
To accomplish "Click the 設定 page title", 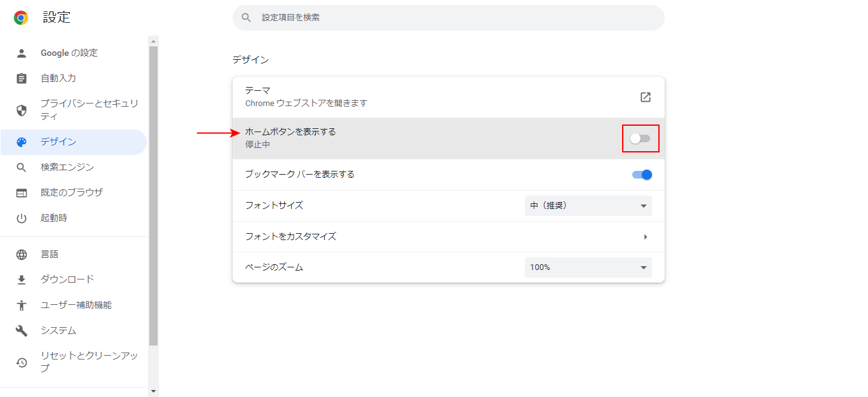I will pyautogui.click(x=57, y=18).
